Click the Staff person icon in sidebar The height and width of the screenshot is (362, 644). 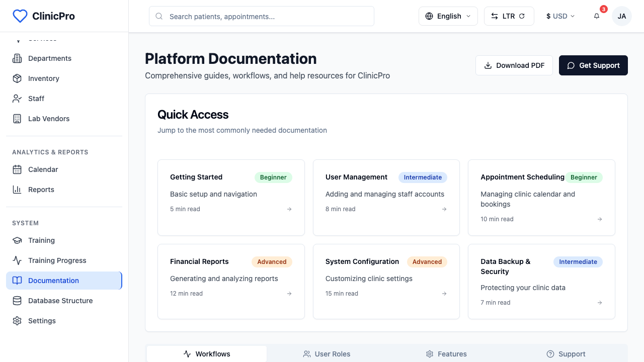(17, 99)
